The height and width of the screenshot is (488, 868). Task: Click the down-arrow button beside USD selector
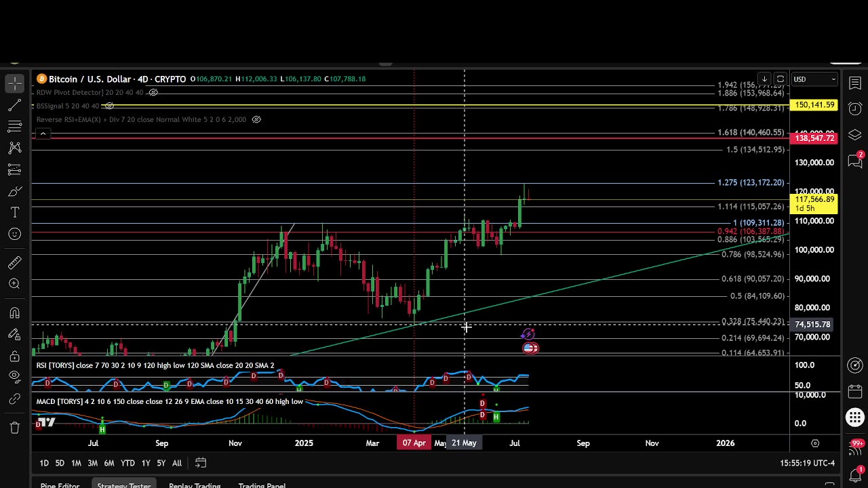point(764,79)
